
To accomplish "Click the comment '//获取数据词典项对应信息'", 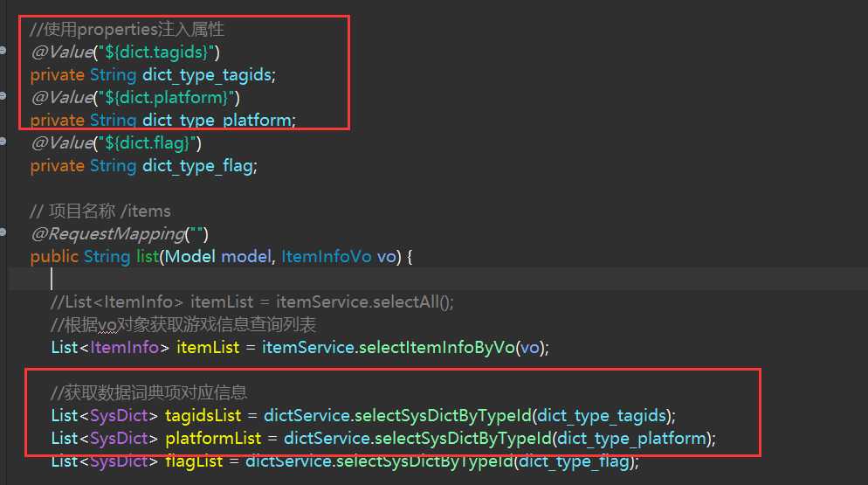I will tap(148, 393).
